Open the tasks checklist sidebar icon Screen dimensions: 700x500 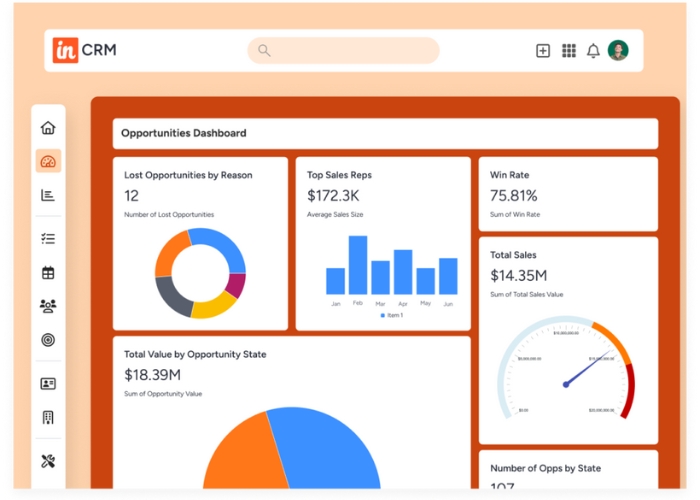pyautogui.click(x=48, y=238)
